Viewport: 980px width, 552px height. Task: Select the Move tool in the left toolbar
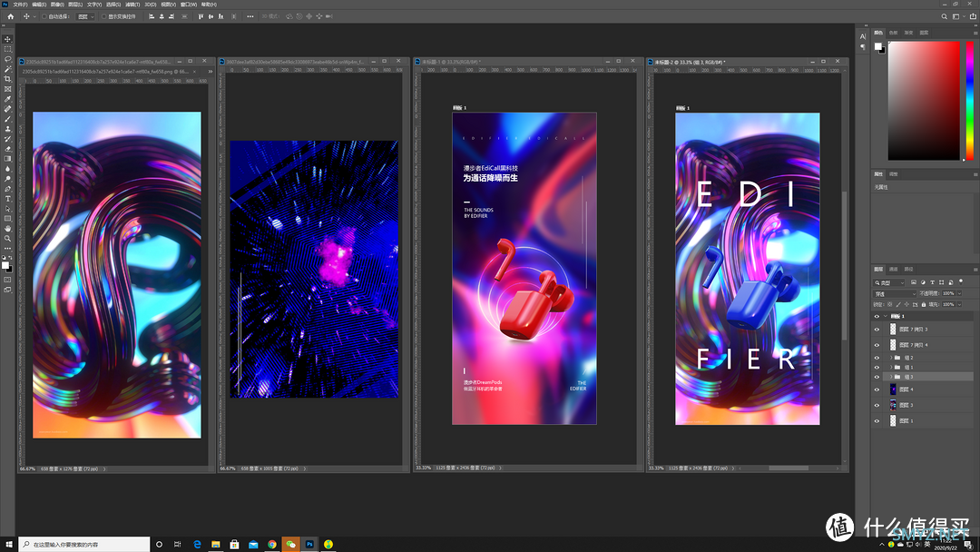pos(7,39)
